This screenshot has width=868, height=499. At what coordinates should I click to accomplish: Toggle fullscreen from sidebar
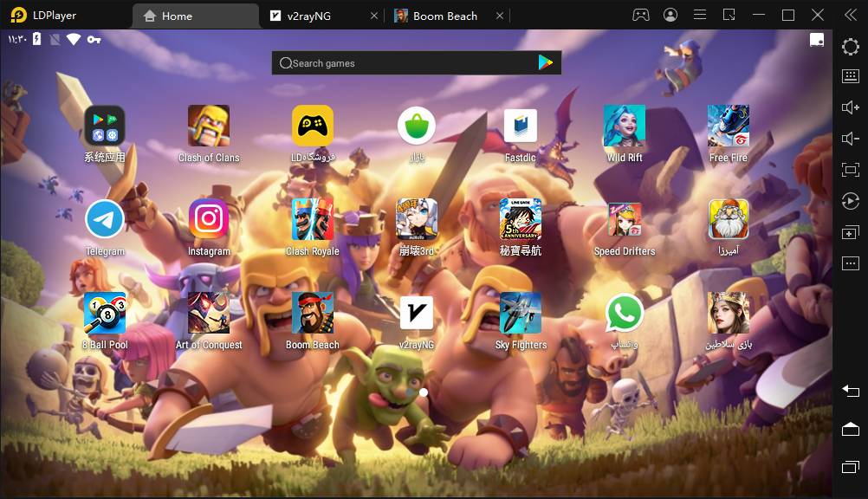[851, 170]
